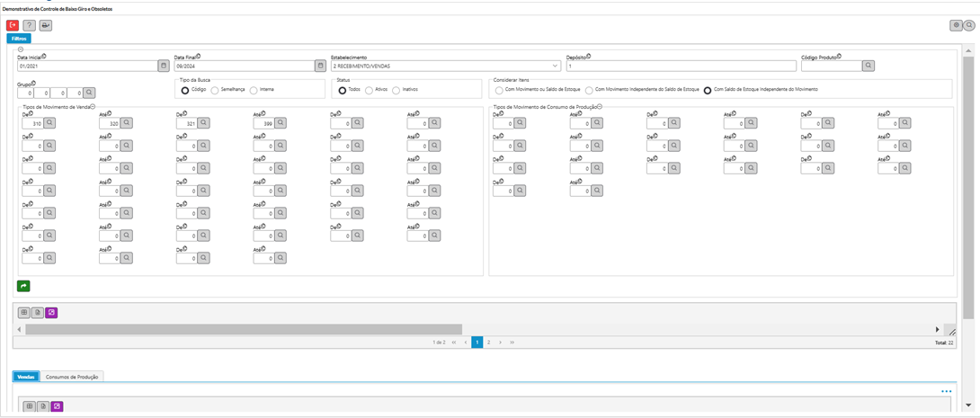Viewport: 980px width, 418px height.
Task: Click the red exit icon in toolbar
Action: 13,25
